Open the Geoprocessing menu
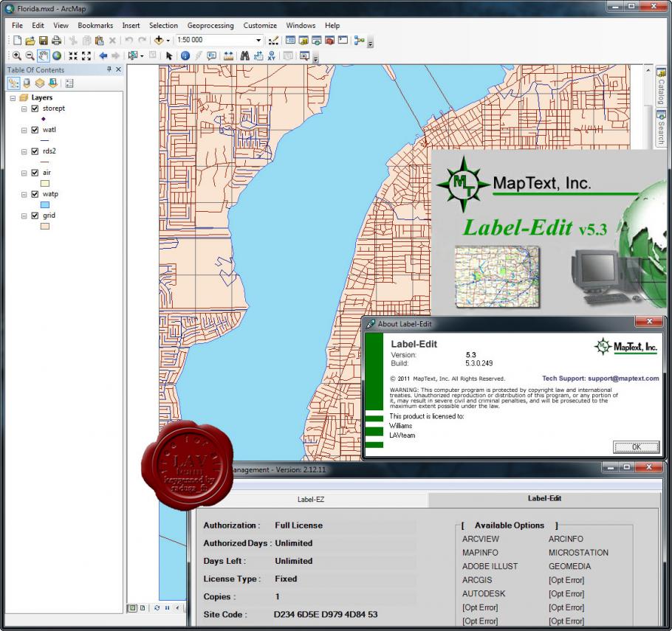 click(x=210, y=25)
